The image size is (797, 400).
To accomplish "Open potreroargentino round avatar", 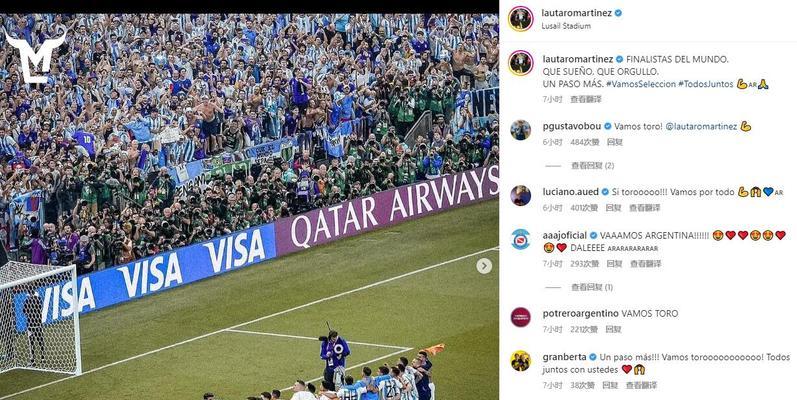I will coord(520,317).
